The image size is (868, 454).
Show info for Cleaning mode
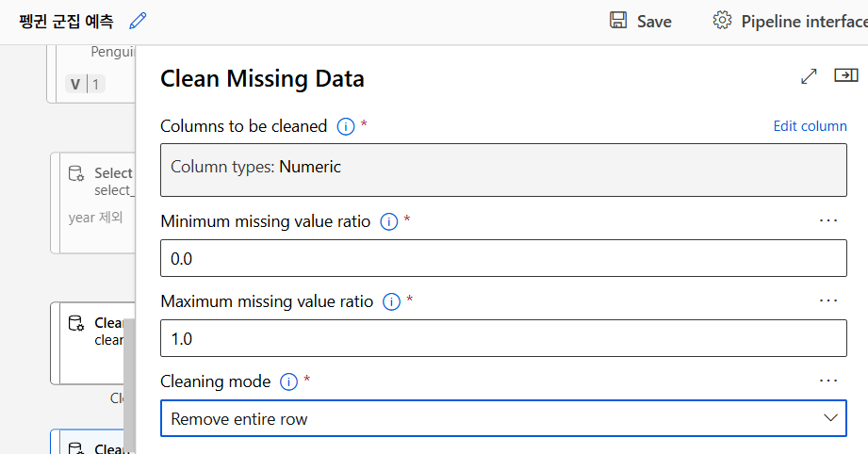289,382
